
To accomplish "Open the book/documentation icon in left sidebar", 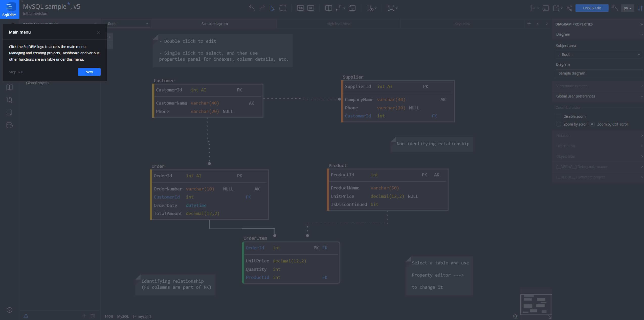I will 9,87.
